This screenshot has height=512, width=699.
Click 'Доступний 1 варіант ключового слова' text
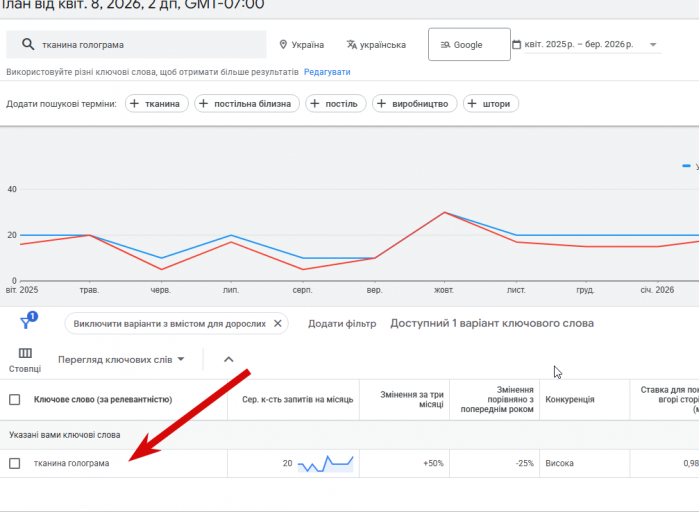tap(492, 324)
